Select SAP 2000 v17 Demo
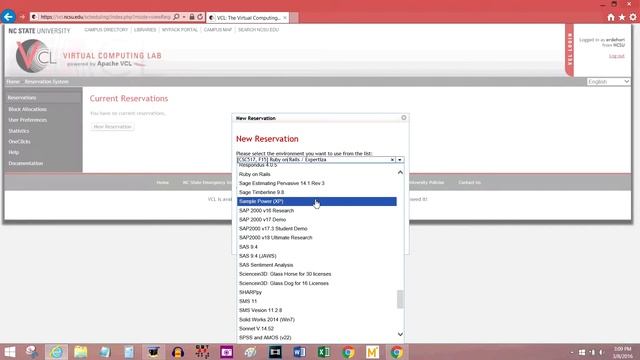640x360 pixels. [x=317, y=220]
